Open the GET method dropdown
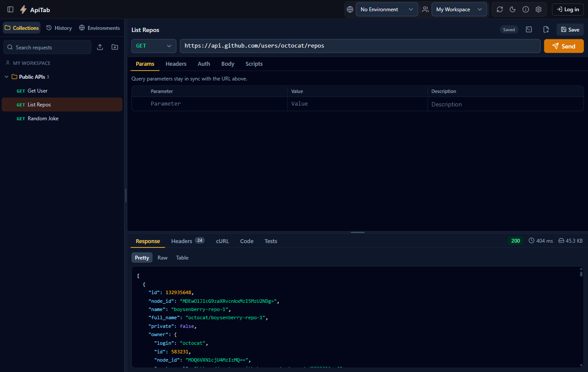 click(x=154, y=46)
